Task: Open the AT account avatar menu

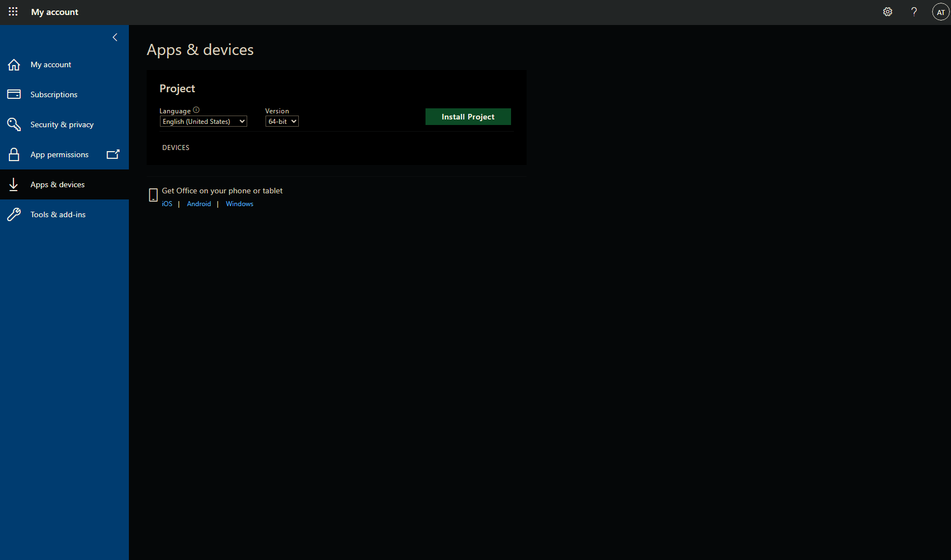Action: tap(940, 12)
